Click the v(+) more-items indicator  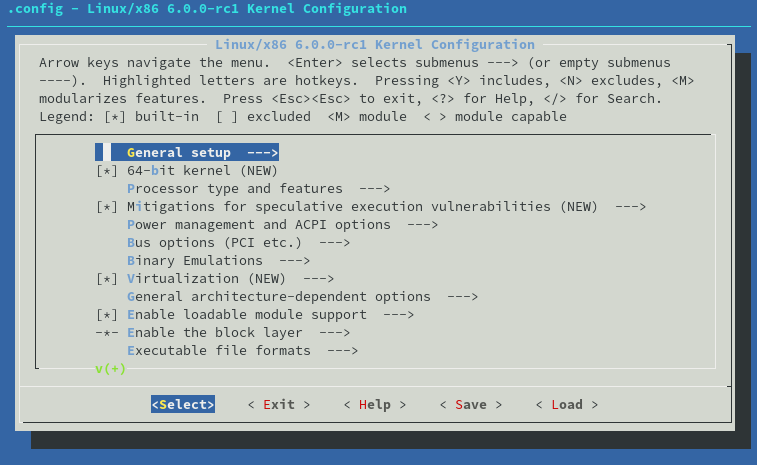tap(111, 369)
